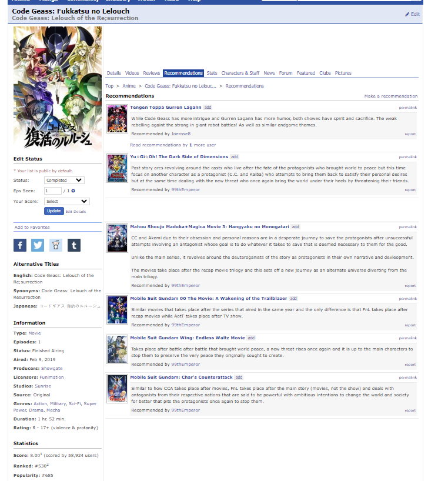The image size is (448, 481).
Task: Open Madoka Magica Movie 3 title link
Action: tap(209, 227)
